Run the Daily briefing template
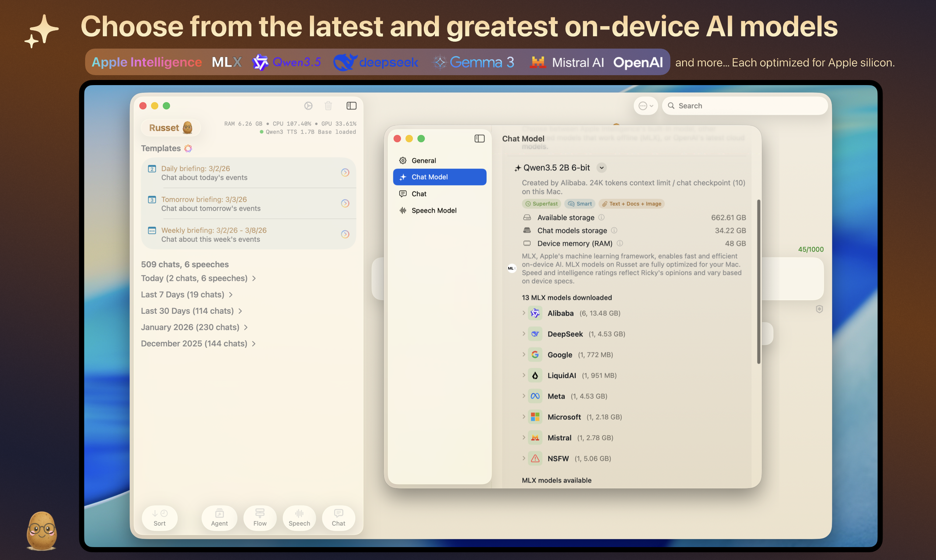936x560 pixels. point(345,172)
